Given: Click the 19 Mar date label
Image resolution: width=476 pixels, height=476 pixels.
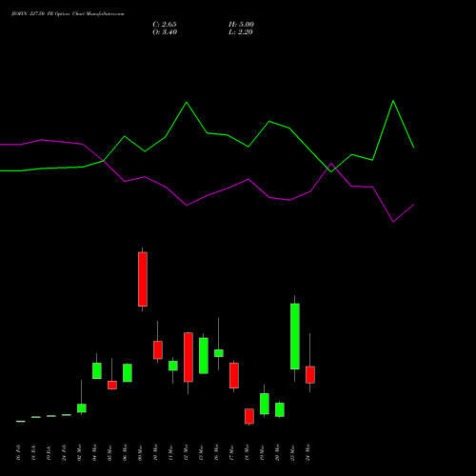Looking at the screenshot, I should 262,452.
